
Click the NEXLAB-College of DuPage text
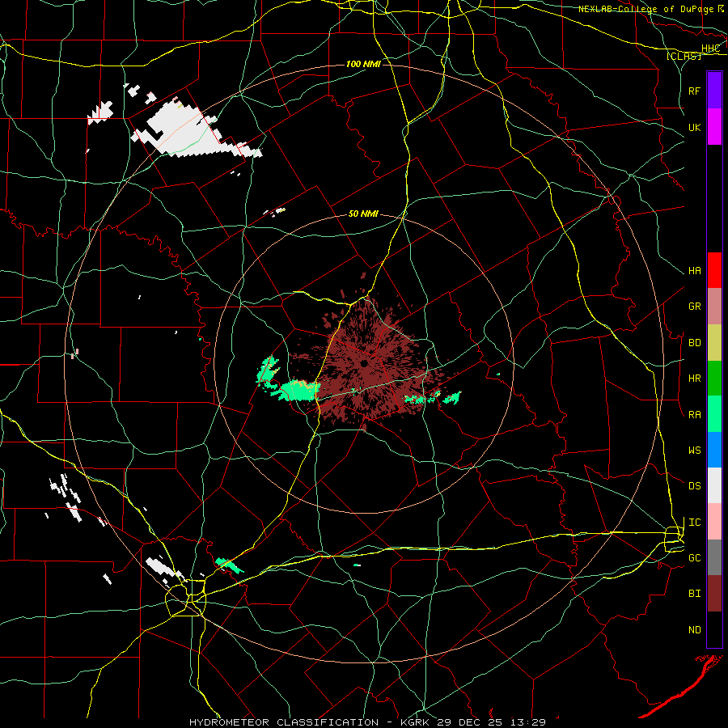click(645, 9)
